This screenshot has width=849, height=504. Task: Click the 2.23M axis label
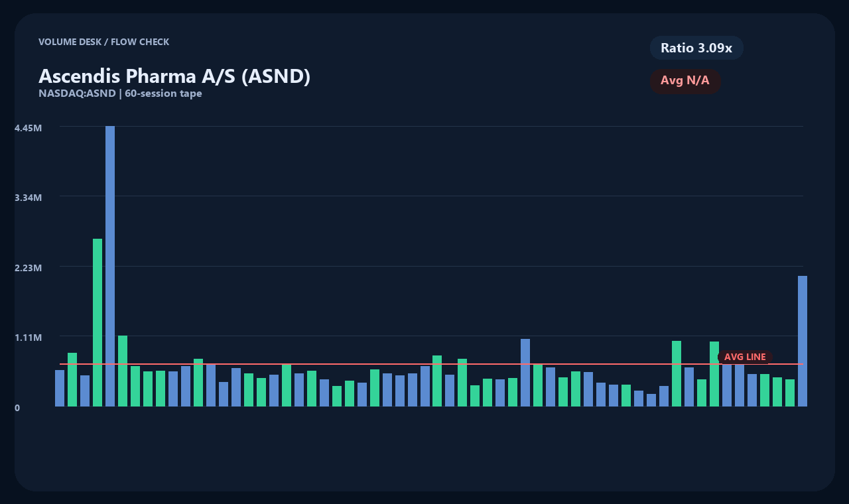28,268
